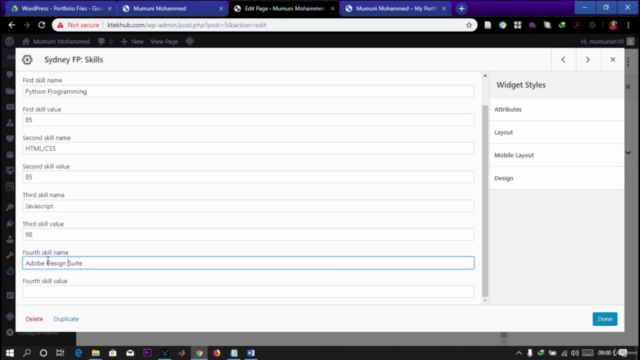
Task: Open the Mumuni Mohammed site link
Action: coord(56,41)
